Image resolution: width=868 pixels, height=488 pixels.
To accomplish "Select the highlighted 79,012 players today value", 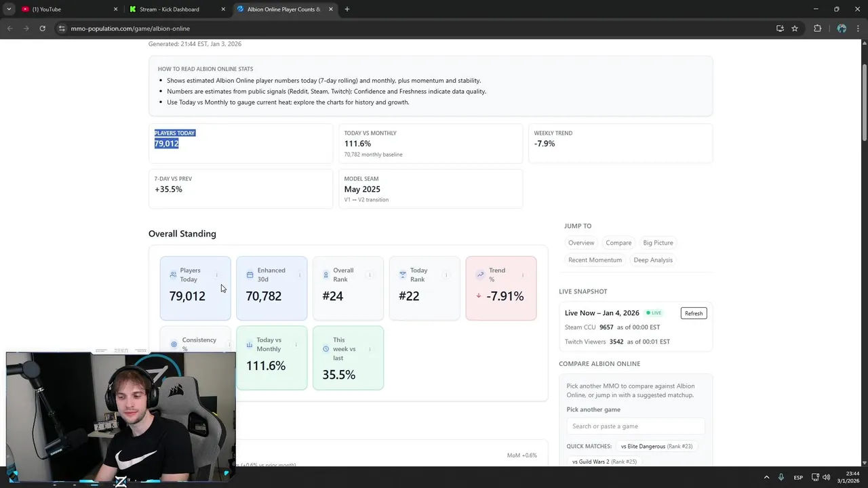I will click(x=166, y=144).
